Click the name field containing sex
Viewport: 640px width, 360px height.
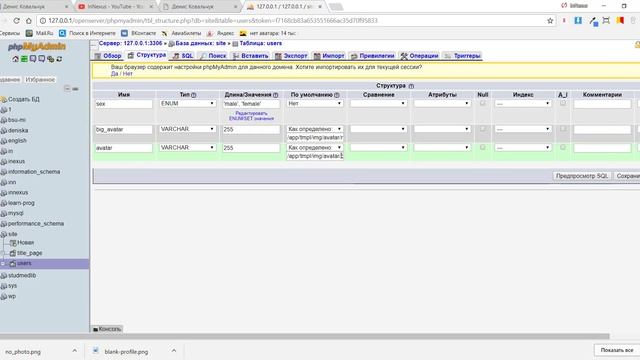124,104
